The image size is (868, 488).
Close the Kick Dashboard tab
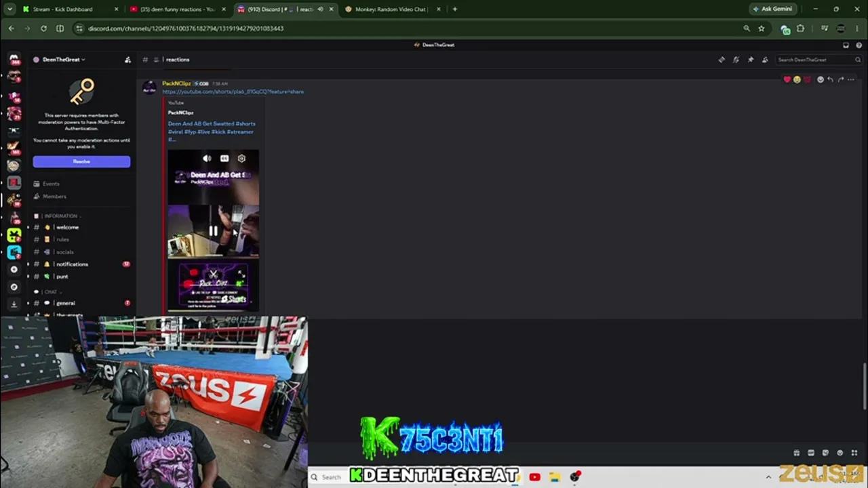tap(117, 9)
